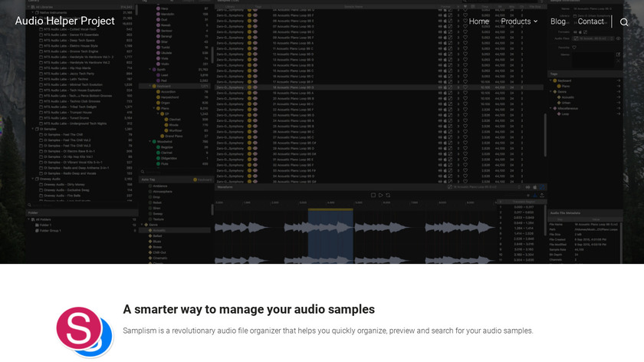The image size is (644, 362).
Task: Select the Ambience item in Auto Tag list
Action: 160,186
